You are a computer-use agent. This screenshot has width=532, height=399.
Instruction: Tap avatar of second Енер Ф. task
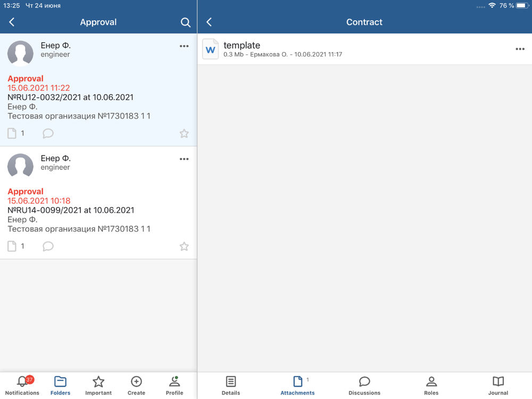(x=20, y=166)
